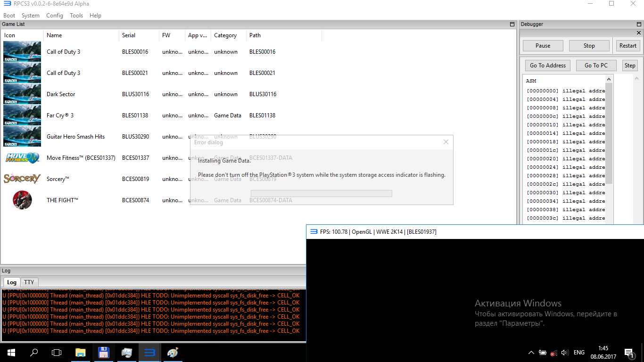Screen dimensions: 644x362
Task: Open the Config menu
Action: pos(55,16)
